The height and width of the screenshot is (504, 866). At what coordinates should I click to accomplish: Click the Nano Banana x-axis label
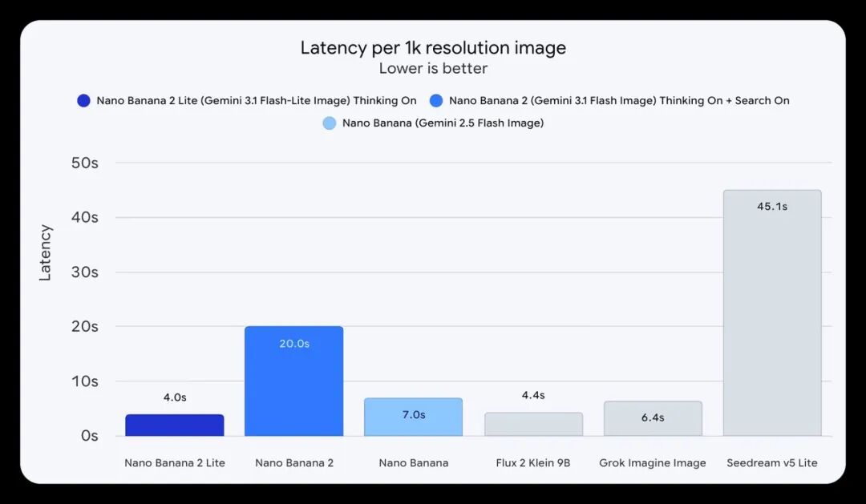pos(414,463)
